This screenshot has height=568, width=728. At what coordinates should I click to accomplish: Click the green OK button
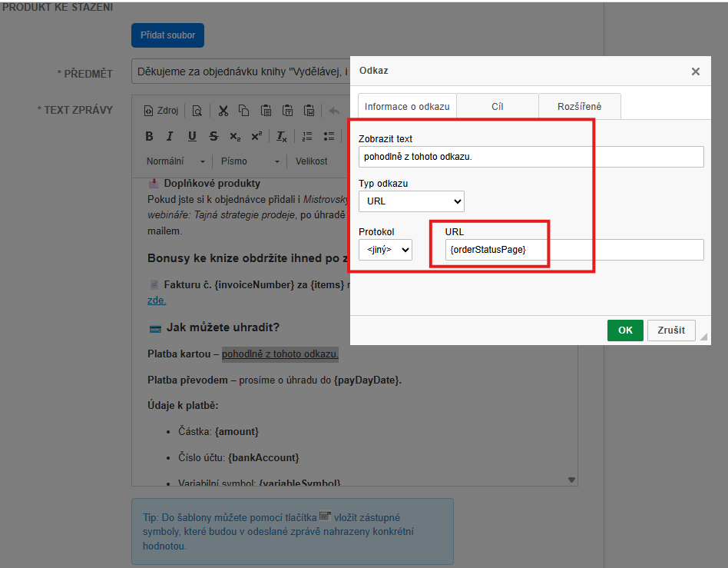pos(625,330)
